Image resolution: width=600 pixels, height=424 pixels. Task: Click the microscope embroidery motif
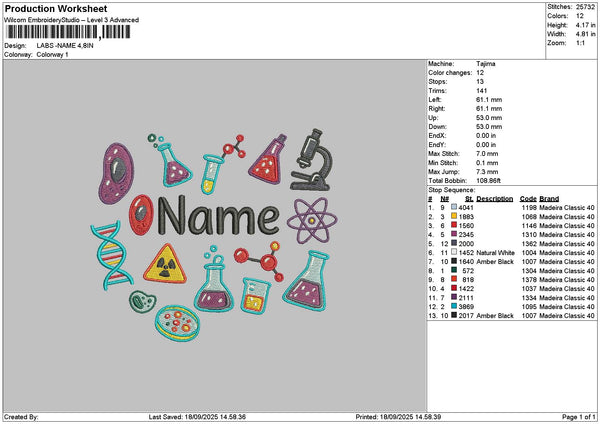(315, 159)
